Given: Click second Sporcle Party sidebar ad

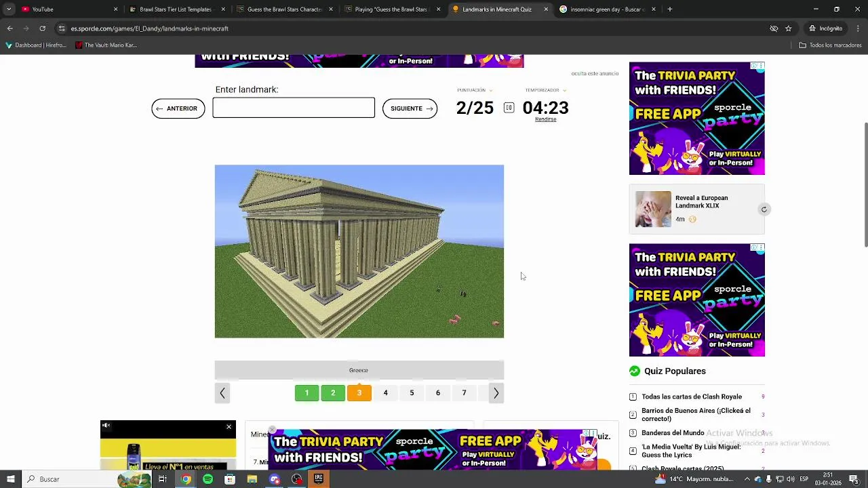Looking at the screenshot, I should (x=697, y=300).
